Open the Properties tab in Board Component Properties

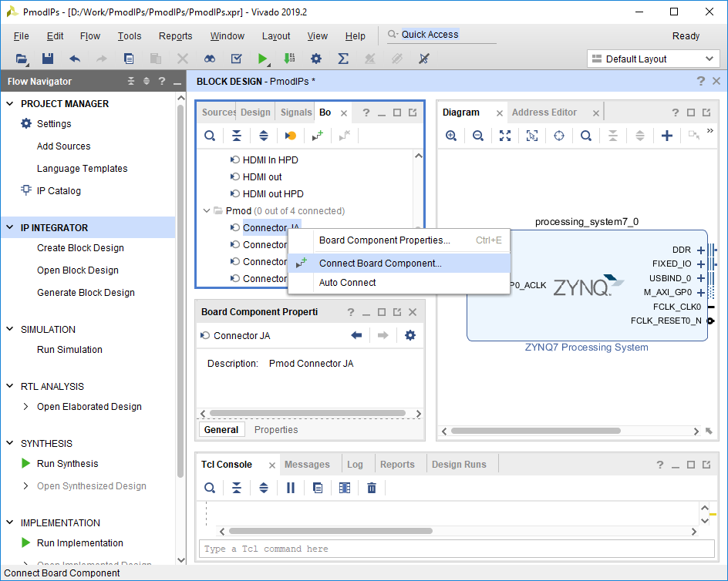(x=276, y=430)
